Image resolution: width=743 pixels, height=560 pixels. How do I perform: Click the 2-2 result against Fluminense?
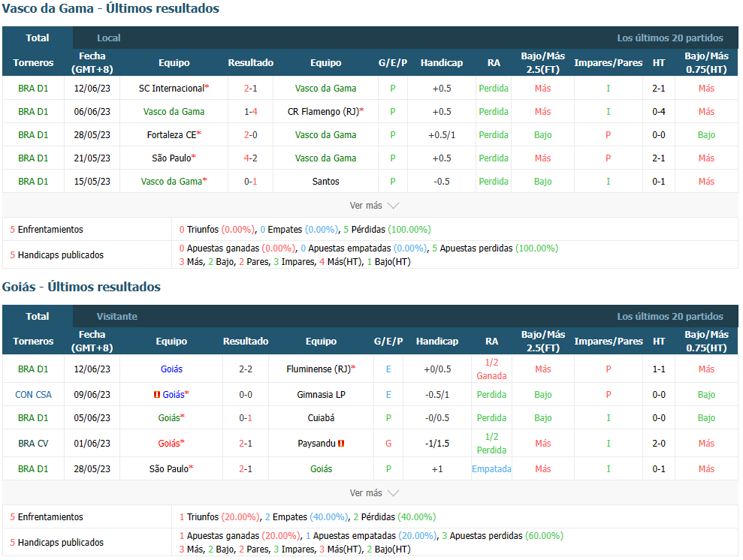coord(246,369)
